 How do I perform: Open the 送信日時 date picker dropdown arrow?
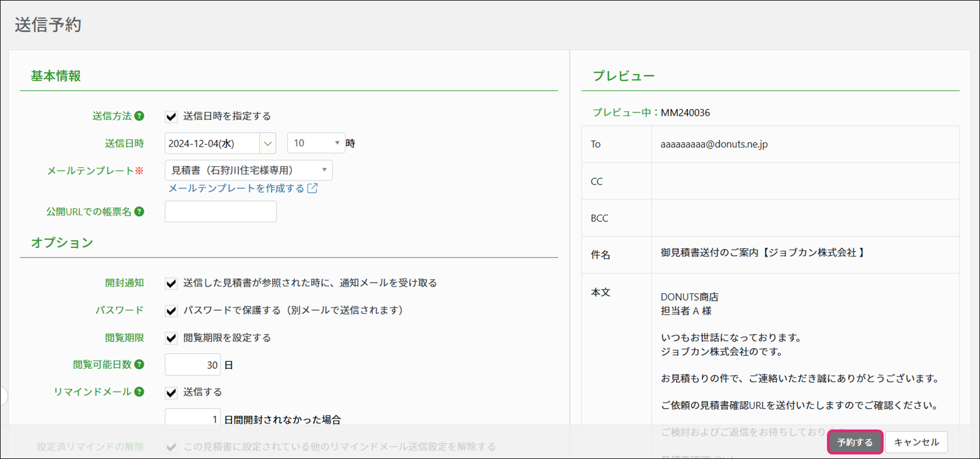coord(268,144)
